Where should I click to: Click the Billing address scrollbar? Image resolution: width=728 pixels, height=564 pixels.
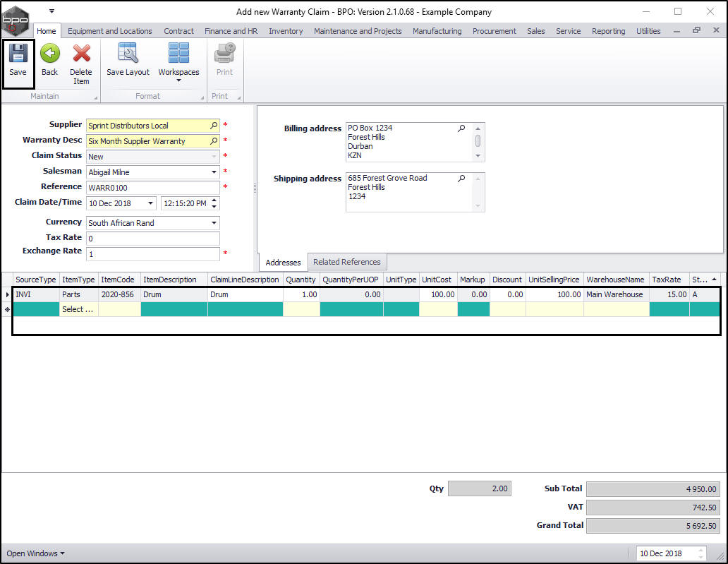478,141
